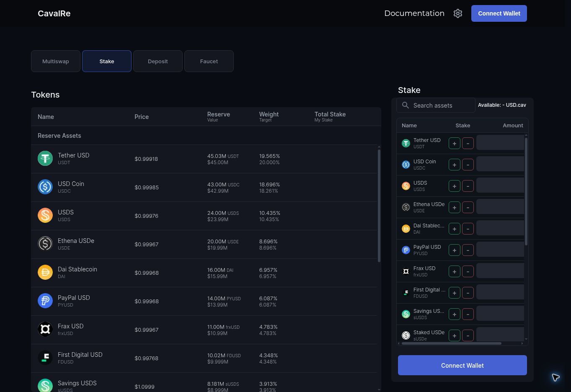Screen dimensions: 571x392
Task: Click the $0.99918 price of Tether USD
Action: (x=146, y=159)
